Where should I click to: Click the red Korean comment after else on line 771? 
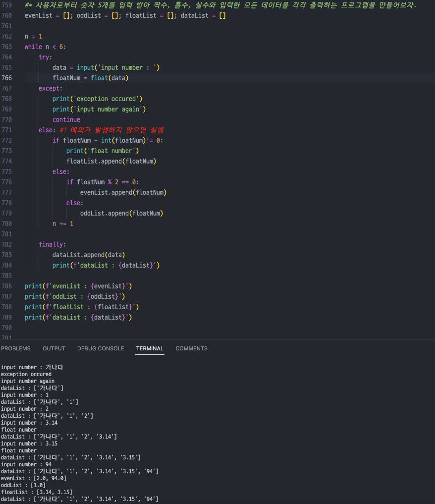[x=111, y=130]
